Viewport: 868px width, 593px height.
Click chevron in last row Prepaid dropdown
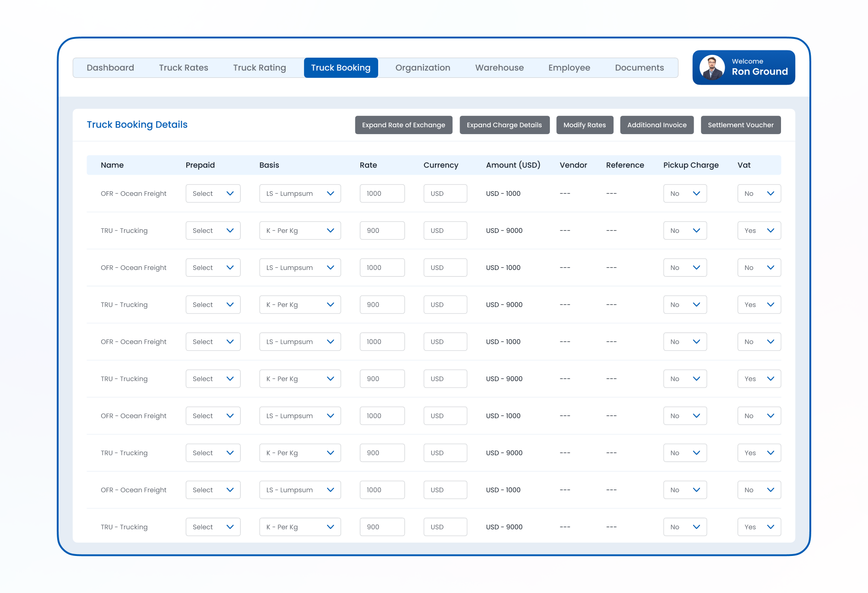(x=230, y=527)
